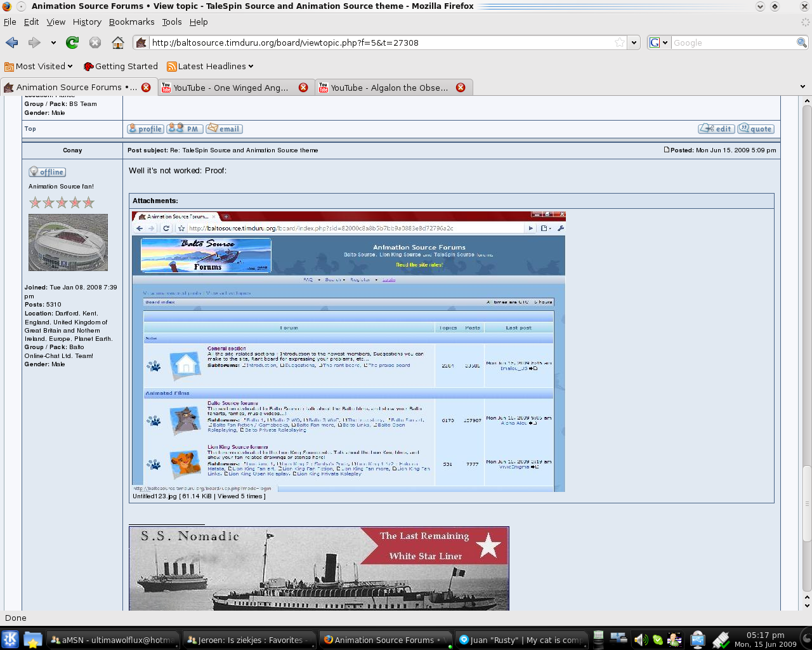
Task: Open the KDE application launcher menu
Action: point(10,639)
